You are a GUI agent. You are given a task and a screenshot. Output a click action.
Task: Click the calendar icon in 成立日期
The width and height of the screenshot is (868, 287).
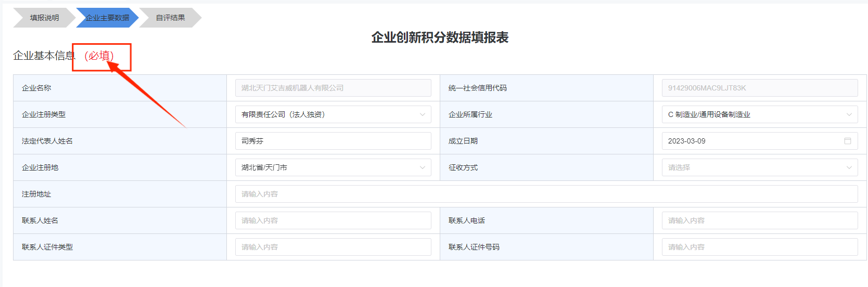(848, 141)
